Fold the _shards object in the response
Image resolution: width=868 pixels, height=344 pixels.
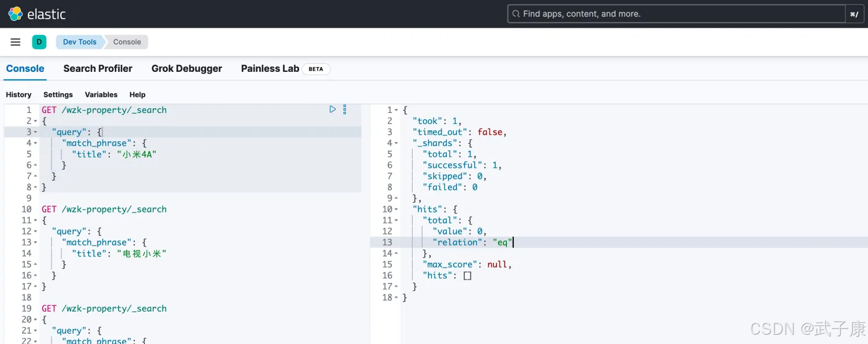tap(396, 143)
